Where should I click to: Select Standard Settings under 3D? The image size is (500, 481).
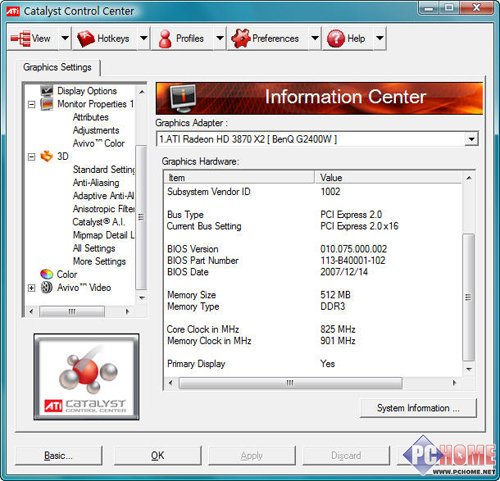[x=104, y=170]
